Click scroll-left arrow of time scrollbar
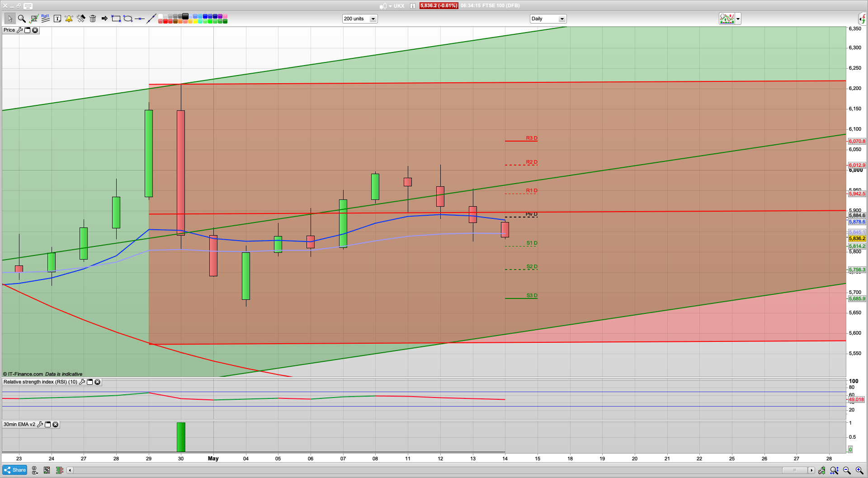Screen dimensions: 868x478 [70, 470]
